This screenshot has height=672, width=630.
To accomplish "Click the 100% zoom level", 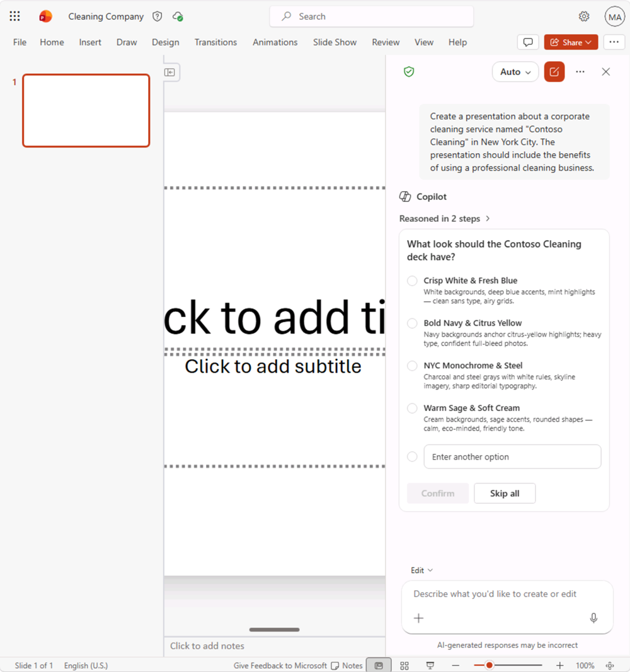I will pos(585,666).
